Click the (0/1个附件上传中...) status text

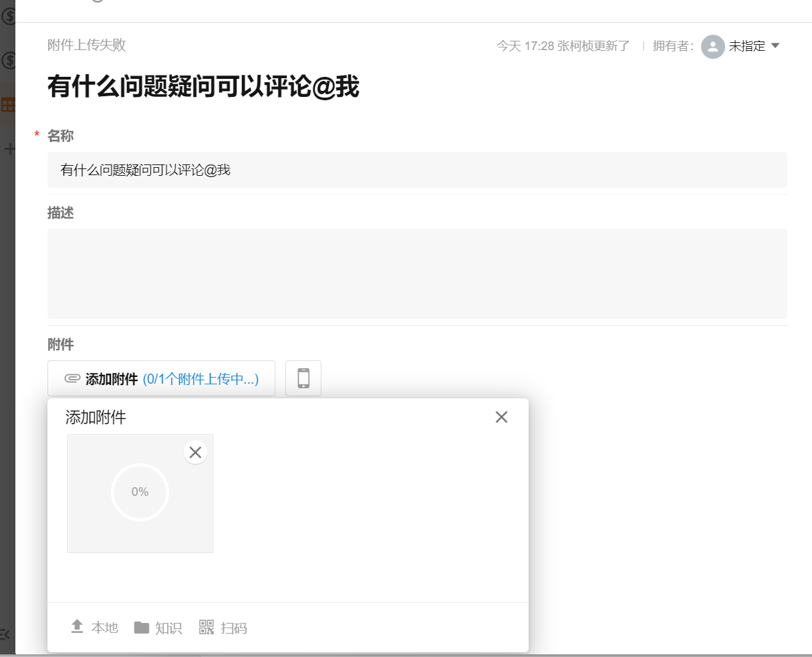point(200,379)
